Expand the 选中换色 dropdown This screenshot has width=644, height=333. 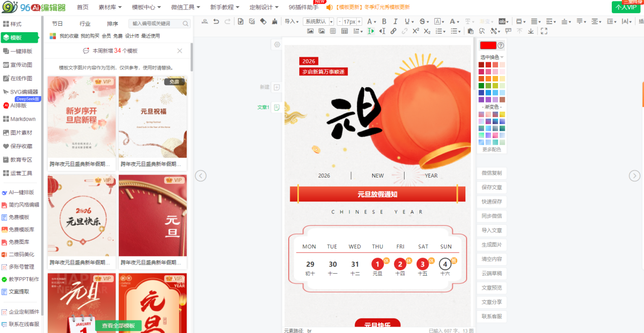(492, 57)
